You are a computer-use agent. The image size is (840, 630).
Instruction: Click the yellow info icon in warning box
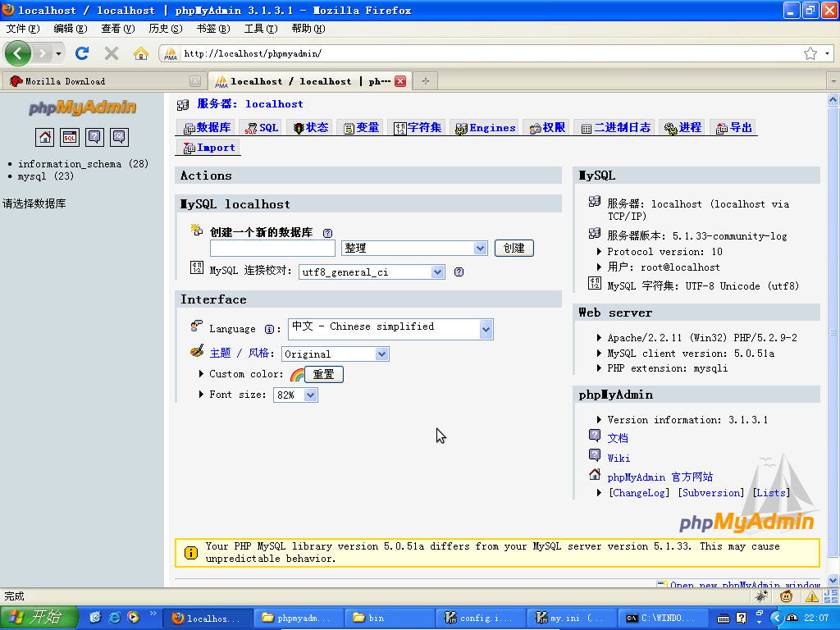190,552
